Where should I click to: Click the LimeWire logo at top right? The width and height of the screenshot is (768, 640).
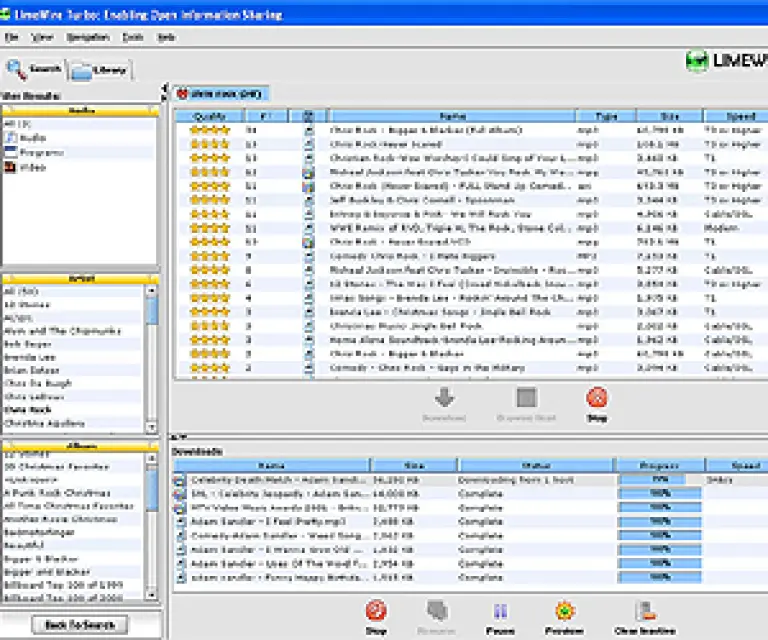point(726,61)
